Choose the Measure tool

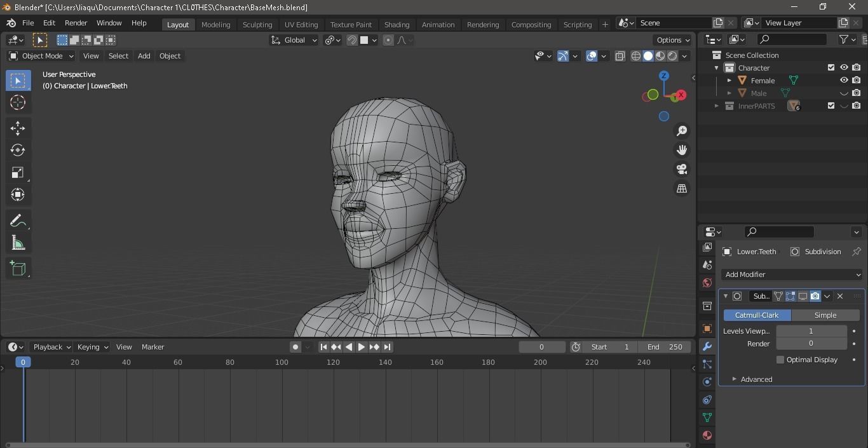click(18, 243)
